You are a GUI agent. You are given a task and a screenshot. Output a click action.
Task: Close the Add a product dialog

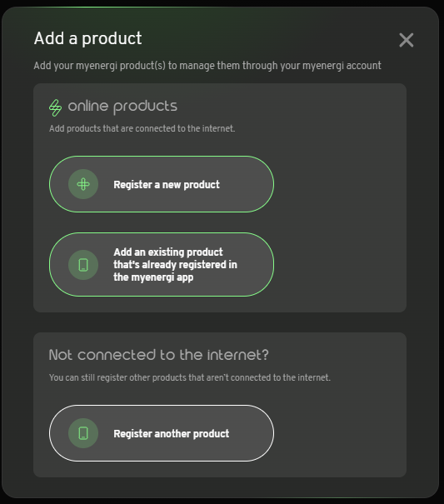tap(406, 40)
